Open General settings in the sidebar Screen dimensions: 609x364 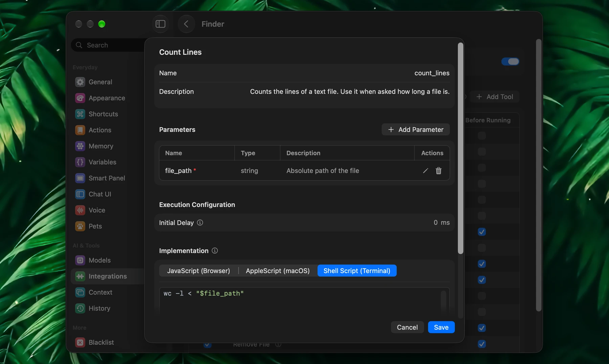108,82
